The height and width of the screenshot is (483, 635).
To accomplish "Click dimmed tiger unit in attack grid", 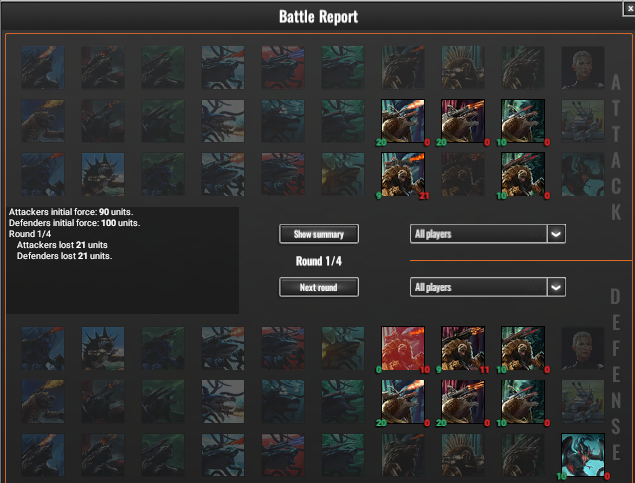I will pyautogui.click(x=43, y=121).
